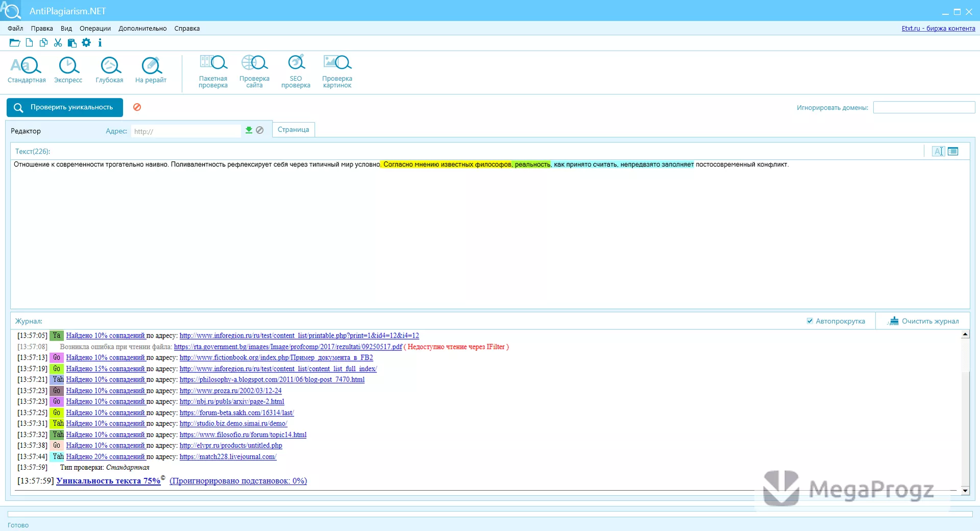980x531 pixels.
Task: Load page with green download arrow icon
Action: (249, 130)
